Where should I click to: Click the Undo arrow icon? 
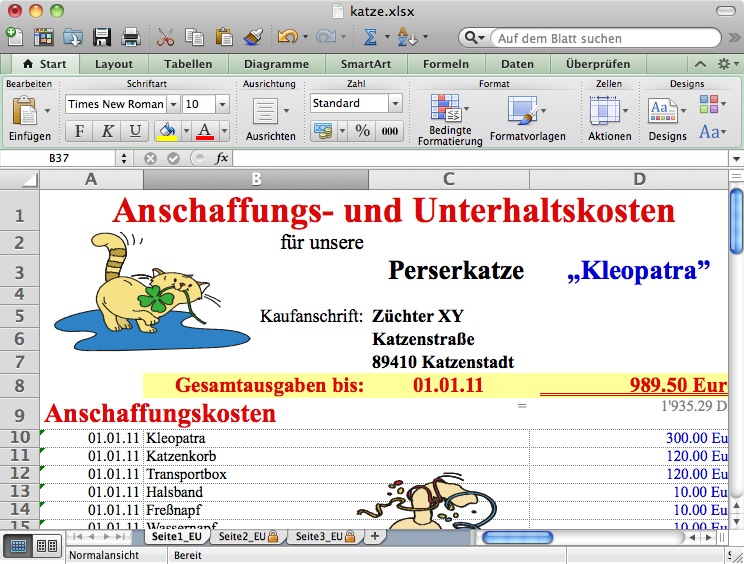tap(287, 38)
